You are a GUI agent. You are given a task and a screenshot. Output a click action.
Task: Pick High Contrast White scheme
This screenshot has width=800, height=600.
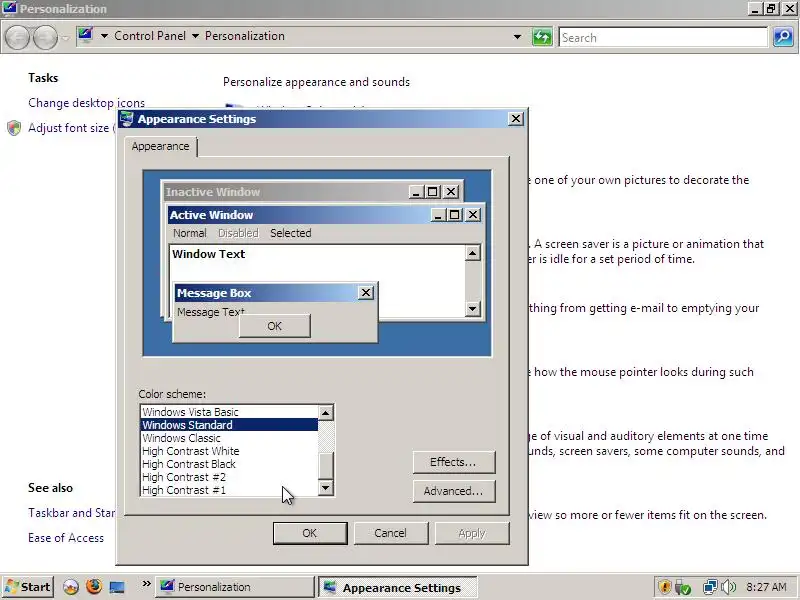coord(229,451)
